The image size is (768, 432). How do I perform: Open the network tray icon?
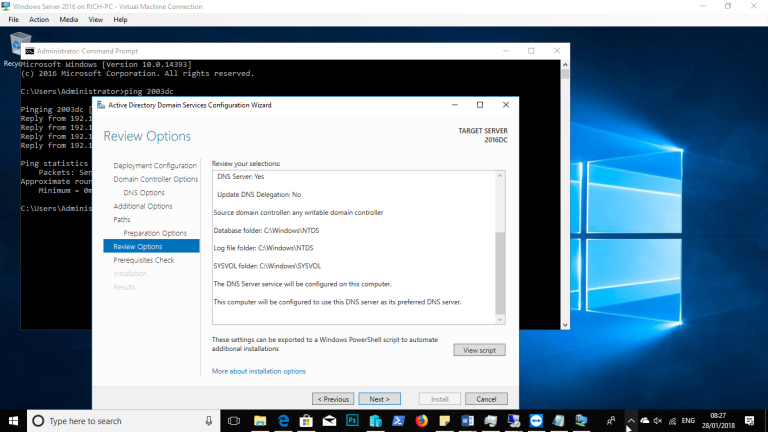pyautogui.click(x=672, y=421)
